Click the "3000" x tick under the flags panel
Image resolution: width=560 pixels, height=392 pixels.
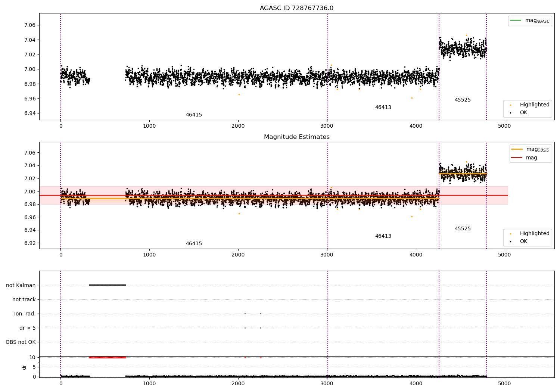327,383
